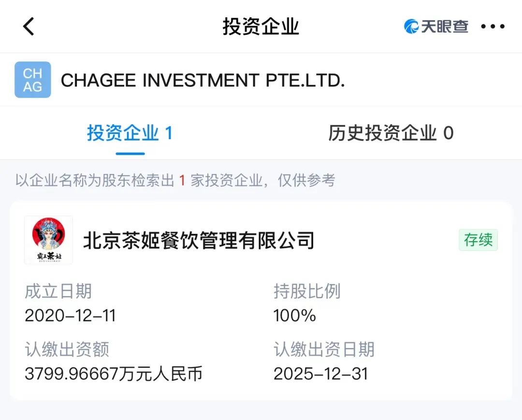Select the 2025-12-31 contribution date
This screenshot has height=420, width=522.
320,374
